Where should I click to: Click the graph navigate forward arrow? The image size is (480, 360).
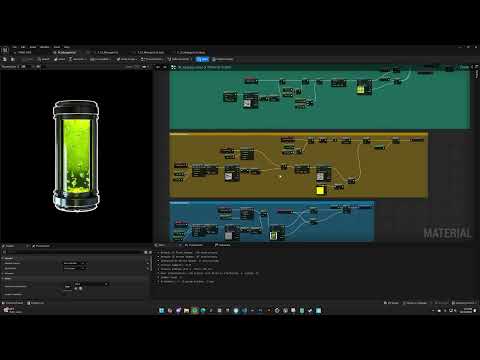[x=165, y=67]
